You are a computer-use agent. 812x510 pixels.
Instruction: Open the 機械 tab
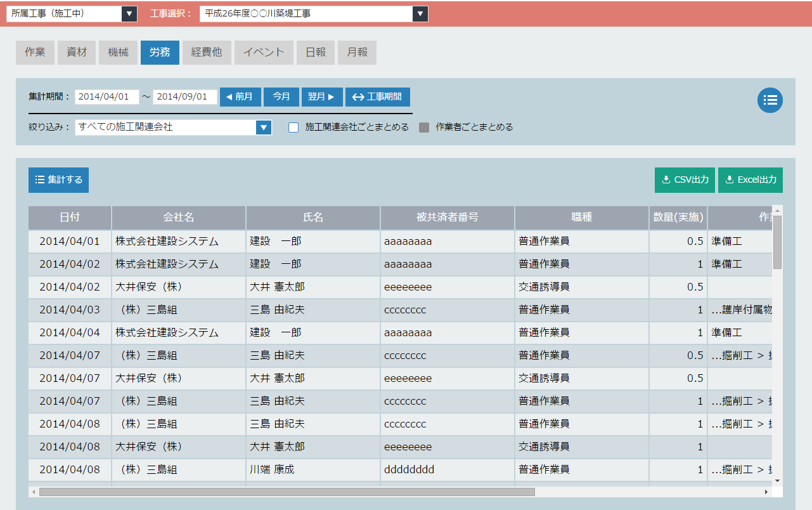pos(119,53)
